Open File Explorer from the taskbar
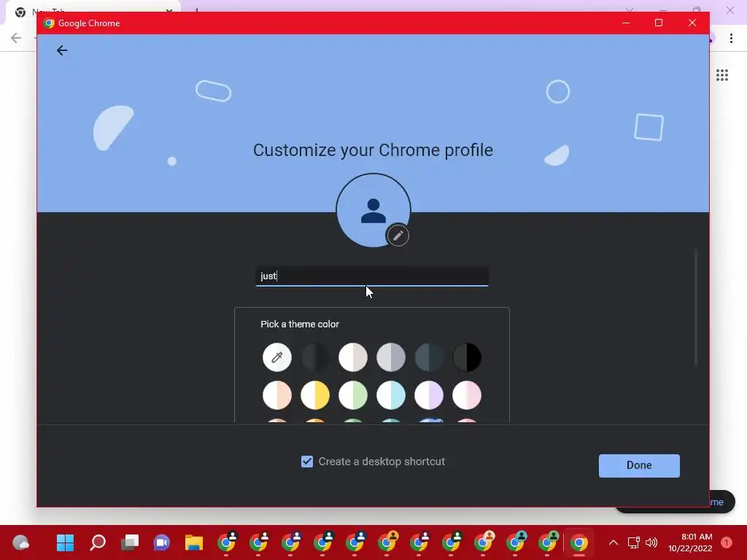This screenshot has height=560, width=747. coord(194,542)
